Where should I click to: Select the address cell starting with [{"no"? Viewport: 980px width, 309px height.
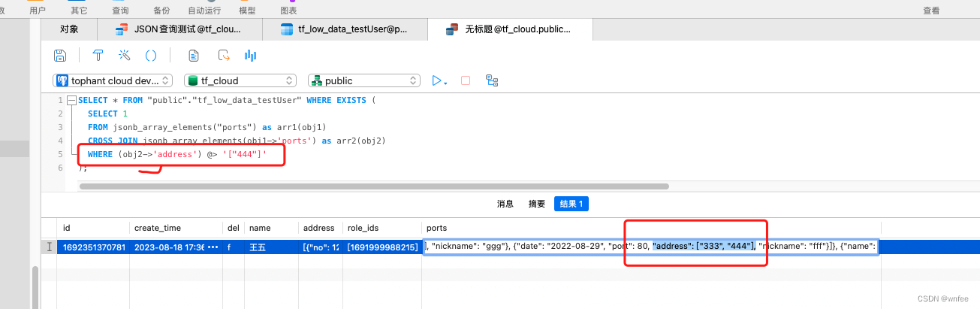pyautogui.click(x=320, y=247)
